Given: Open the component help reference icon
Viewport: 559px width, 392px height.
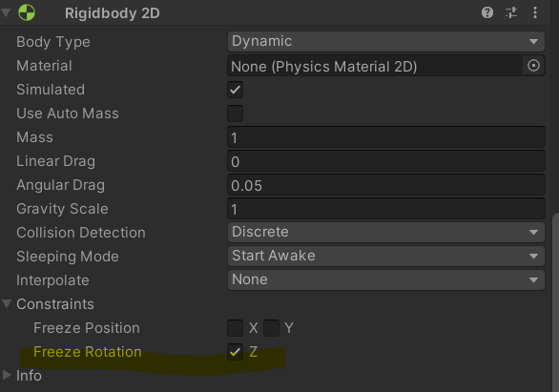Looking at the screenshot, I should [487, 12].
